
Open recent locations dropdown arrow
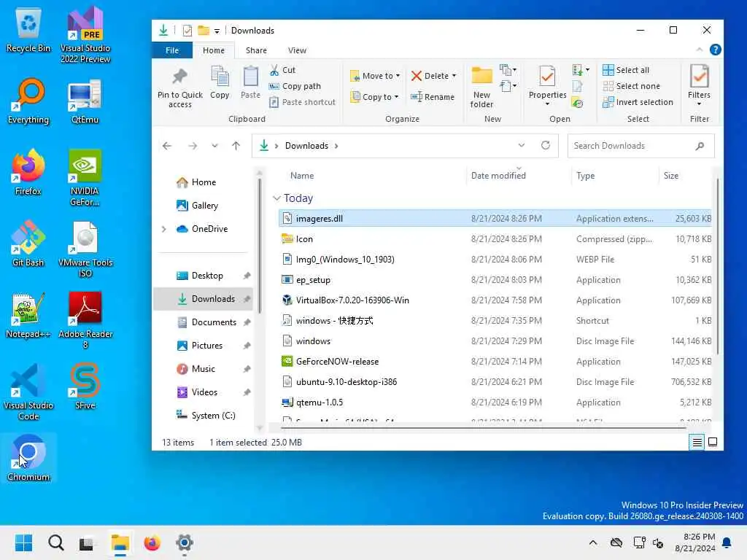(x=215, y=146)
